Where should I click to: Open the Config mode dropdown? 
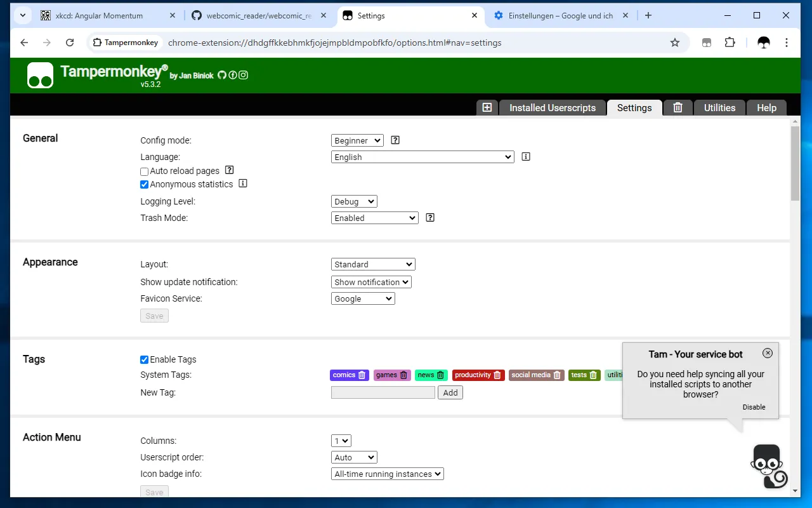pos(357,140)
